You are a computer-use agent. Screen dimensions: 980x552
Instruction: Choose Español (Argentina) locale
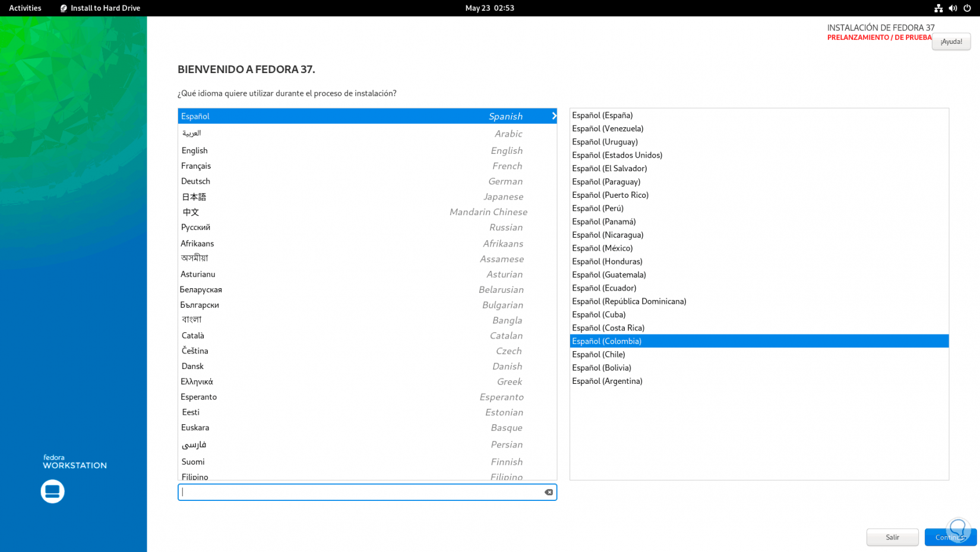click(x=759, y=381)
